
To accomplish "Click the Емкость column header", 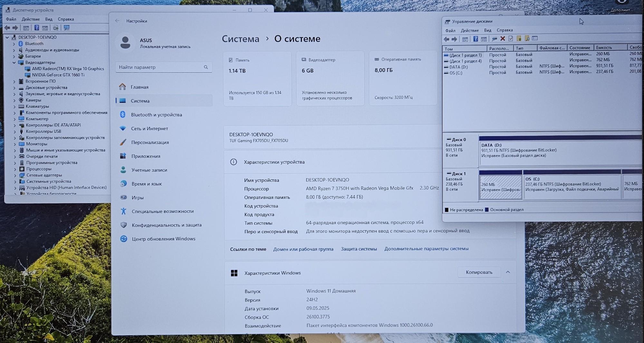I will (610, 47).
